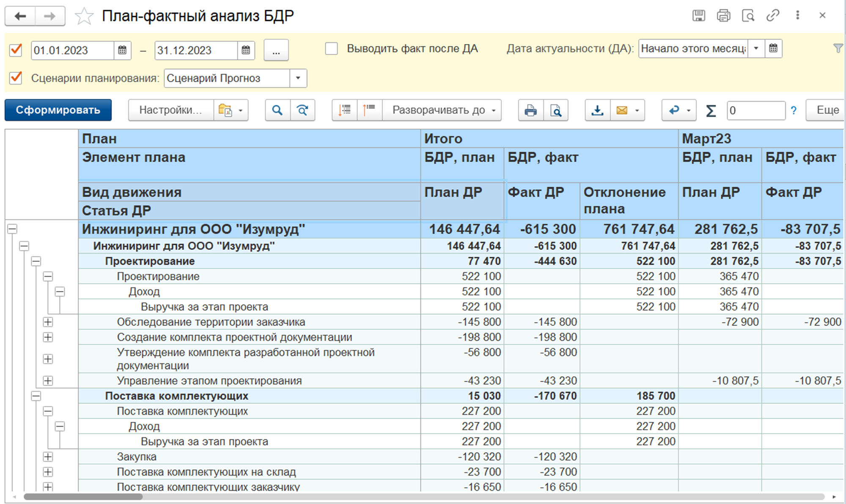This screenshot has height=504, width=846.
Task: Click the 'Сформировать' button
Action: click(58, 110)
